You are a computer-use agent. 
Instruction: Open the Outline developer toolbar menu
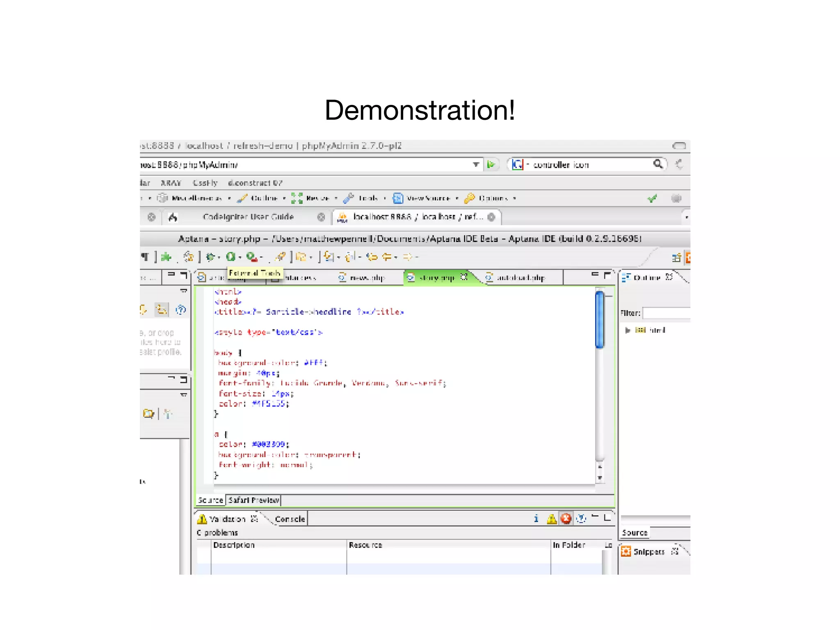(261, 199)
